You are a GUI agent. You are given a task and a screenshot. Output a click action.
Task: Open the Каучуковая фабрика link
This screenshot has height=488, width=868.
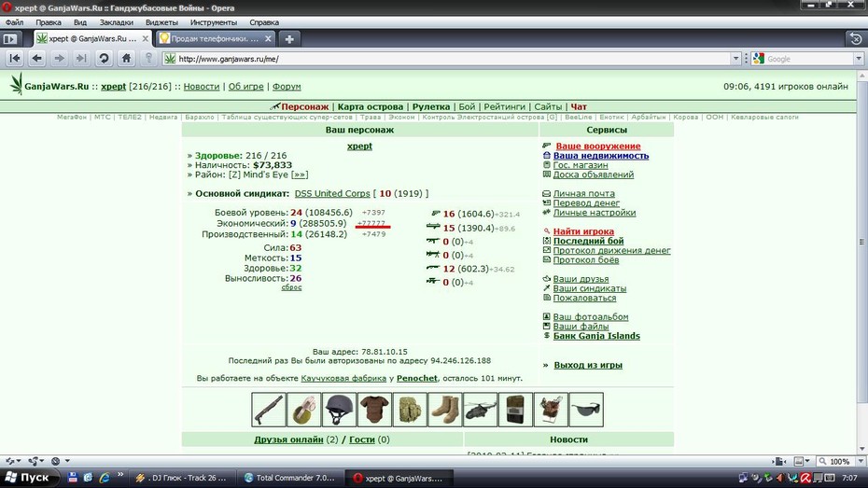(343, 379)
